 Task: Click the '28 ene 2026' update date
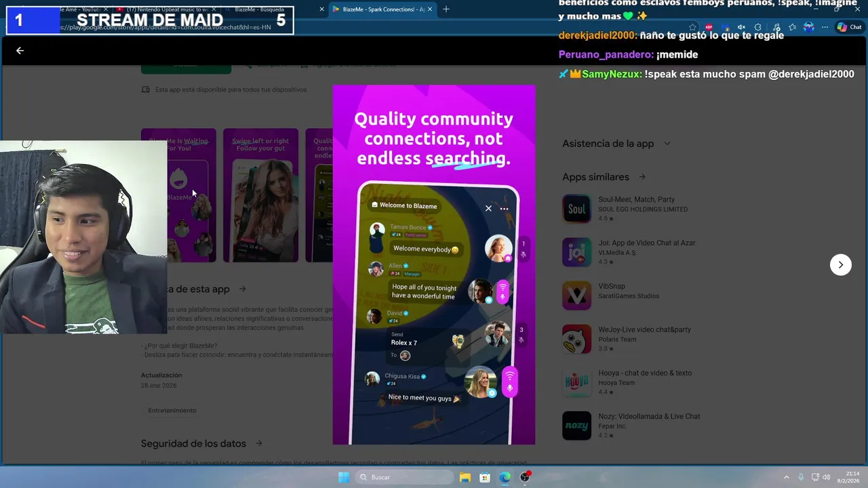point(159,386)
